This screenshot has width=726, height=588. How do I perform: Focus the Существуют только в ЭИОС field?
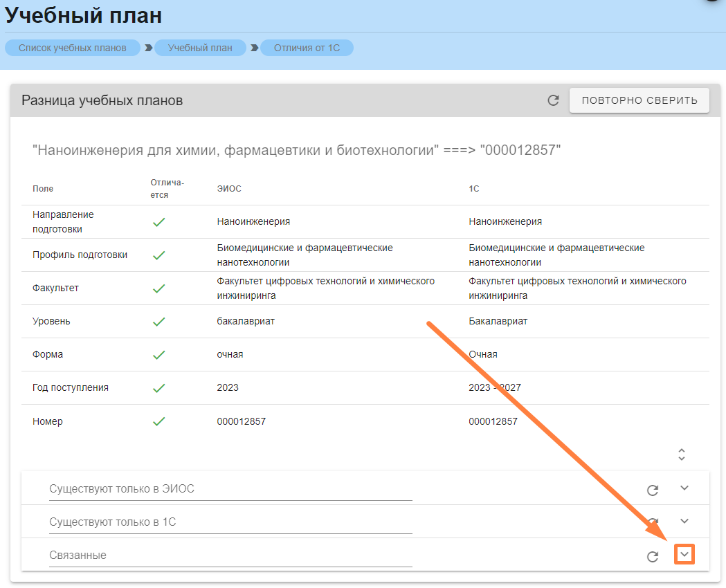tap(230, 489)
